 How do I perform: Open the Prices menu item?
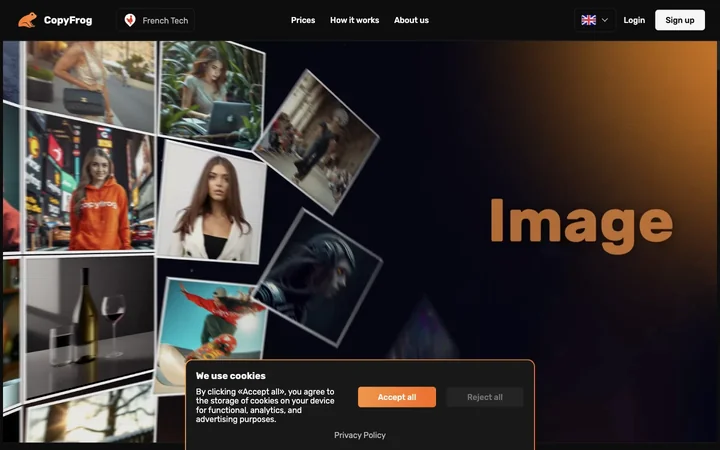pyautogui.click(x=303, y=20)
